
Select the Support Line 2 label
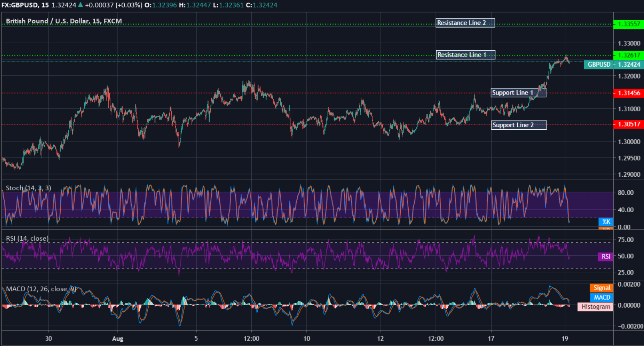519,125
